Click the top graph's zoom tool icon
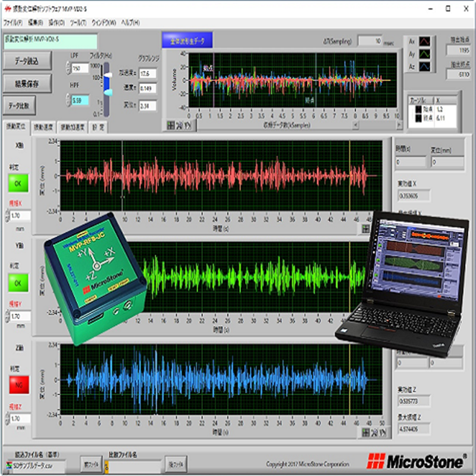The image size is (476, 476). pyautogui.click(x=179, y=125)
